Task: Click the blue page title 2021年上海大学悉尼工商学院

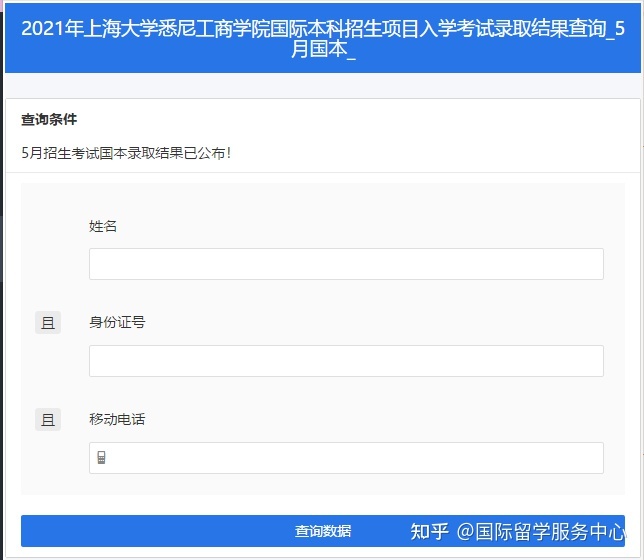Action: [x=323, y=38]
